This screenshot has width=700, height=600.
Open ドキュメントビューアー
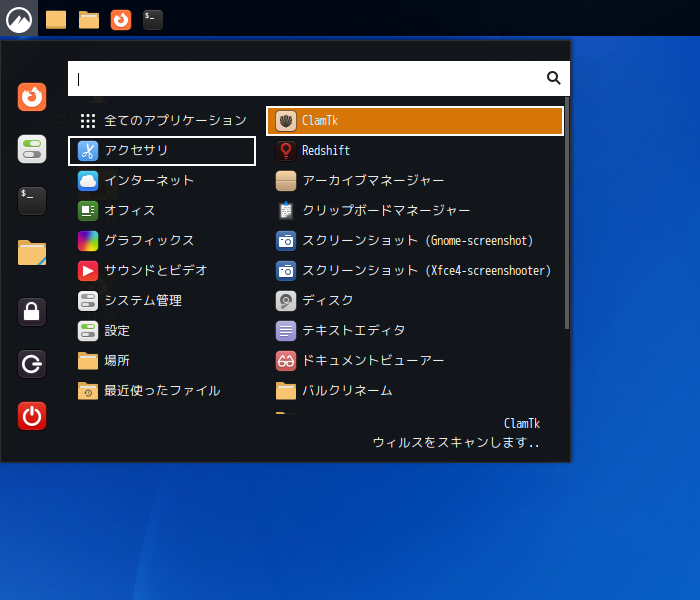click(x=415, y=361)
